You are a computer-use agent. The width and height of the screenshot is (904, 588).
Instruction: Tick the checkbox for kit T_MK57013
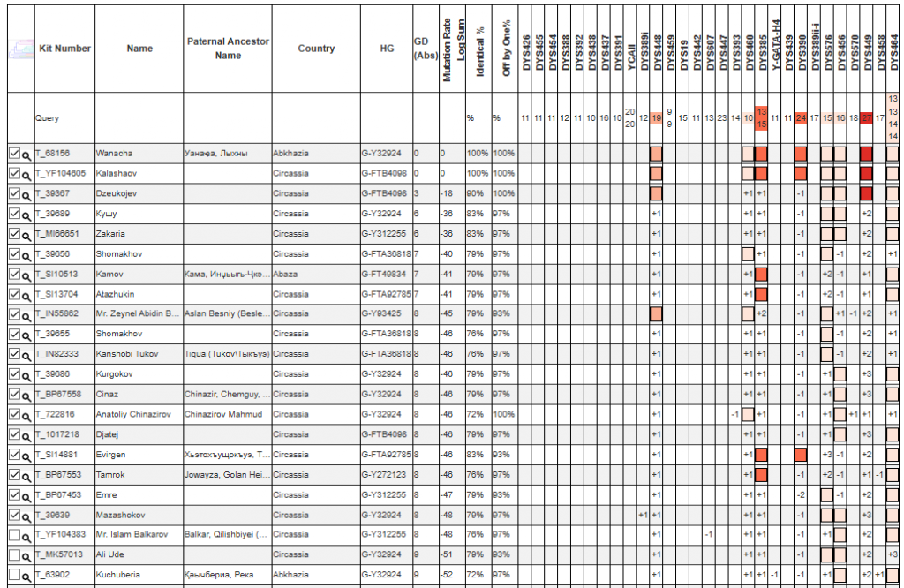click(x=14, y=554)
